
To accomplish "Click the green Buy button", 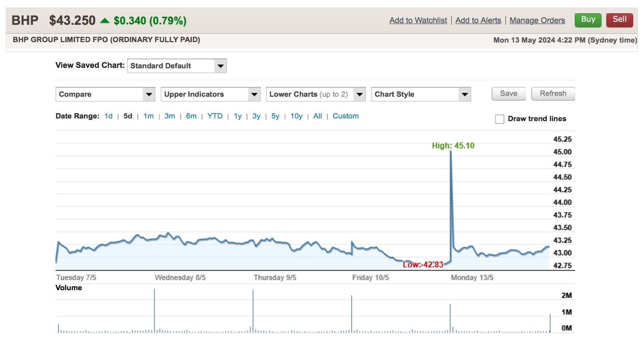I will (x=588, y=20).
